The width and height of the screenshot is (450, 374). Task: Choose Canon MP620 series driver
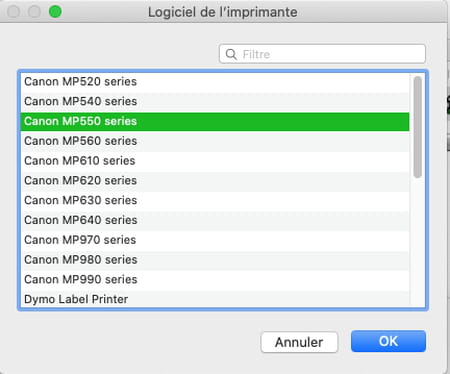(x=215, y=181)
